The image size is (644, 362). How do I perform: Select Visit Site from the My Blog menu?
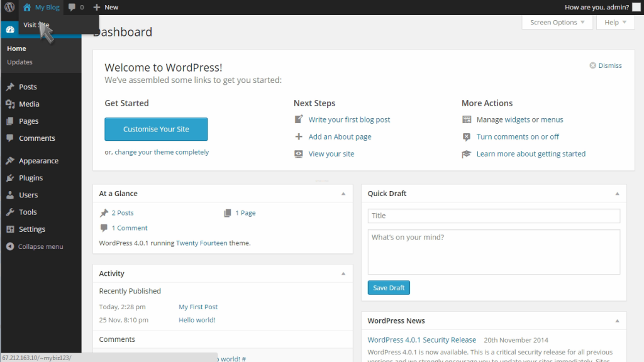pos(36,25)
